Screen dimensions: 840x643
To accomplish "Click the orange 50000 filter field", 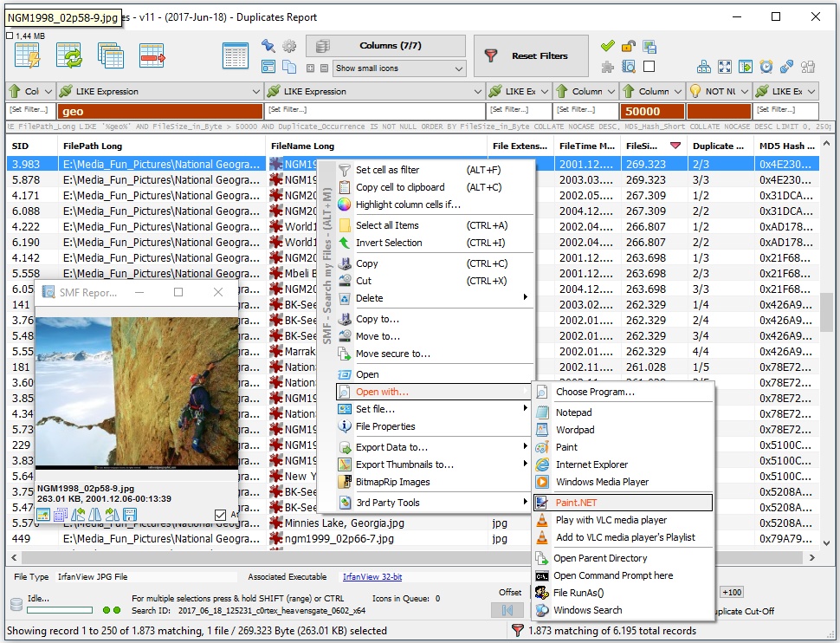I will tap(652, 111).
